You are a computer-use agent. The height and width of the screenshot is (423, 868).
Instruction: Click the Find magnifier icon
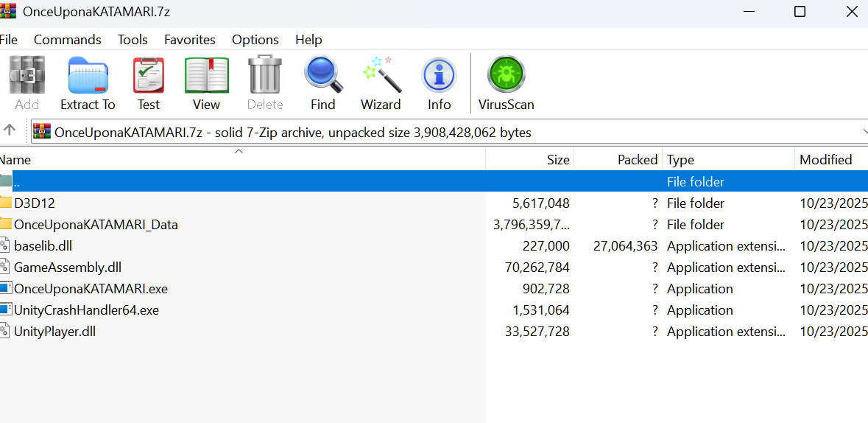[324, 74]
